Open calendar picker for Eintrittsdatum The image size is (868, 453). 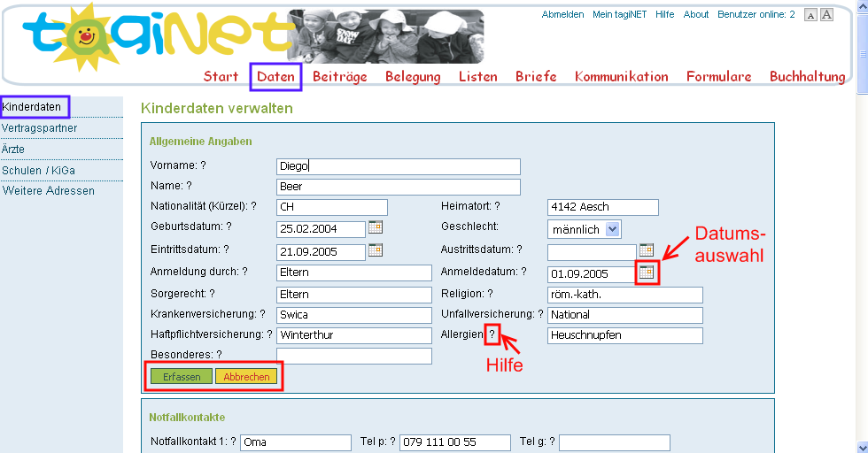click(x=376, y=250)
